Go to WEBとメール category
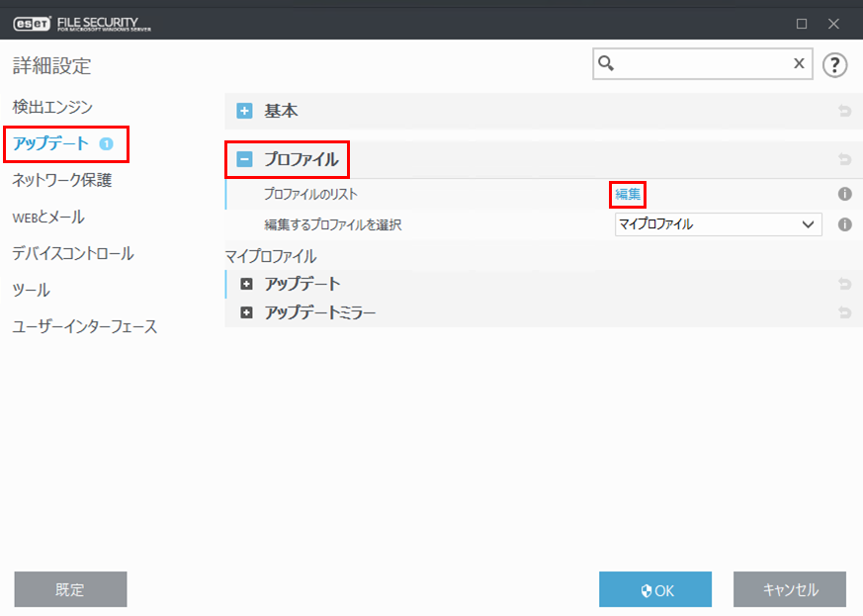This screenshot has height=616, width=863. click(x=48, y=217)
